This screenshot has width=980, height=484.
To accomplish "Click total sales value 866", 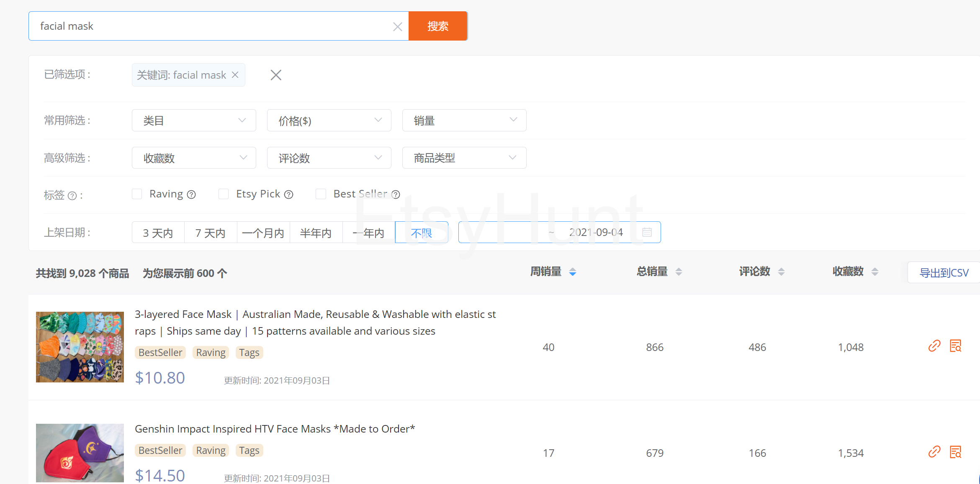I will (x=655, y=347).
